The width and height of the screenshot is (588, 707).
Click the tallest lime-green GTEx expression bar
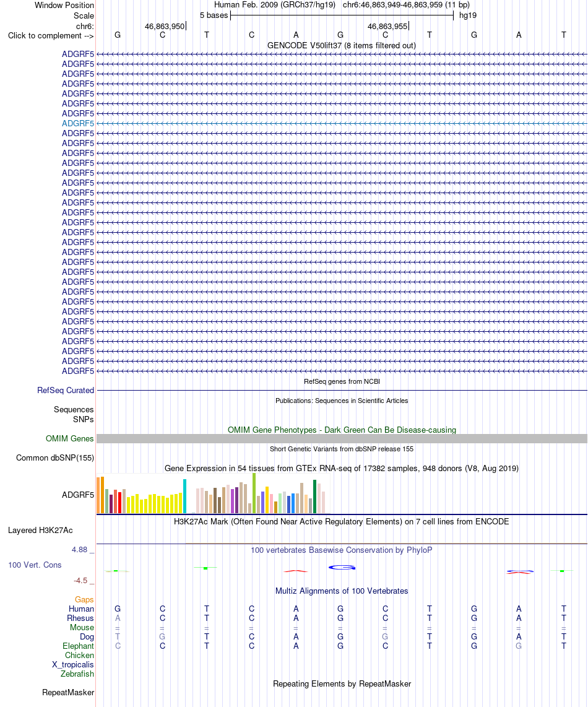point(254,493)
